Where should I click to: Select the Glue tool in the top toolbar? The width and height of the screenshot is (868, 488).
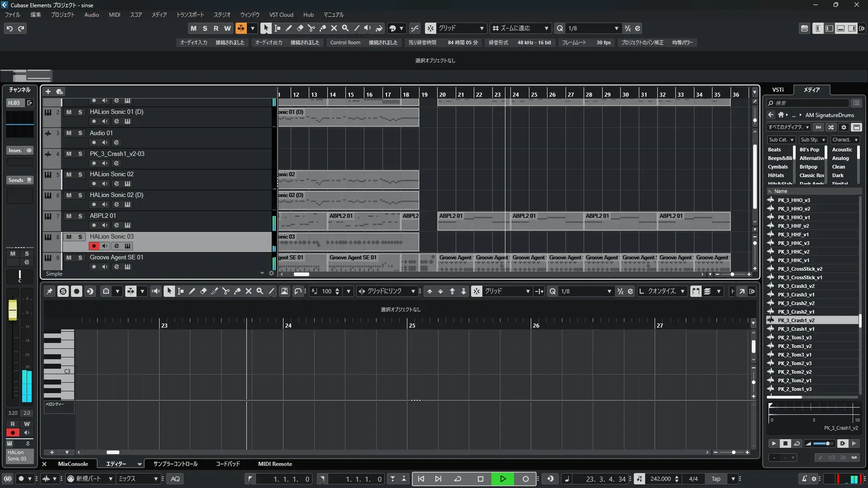(x=322, y=28)
